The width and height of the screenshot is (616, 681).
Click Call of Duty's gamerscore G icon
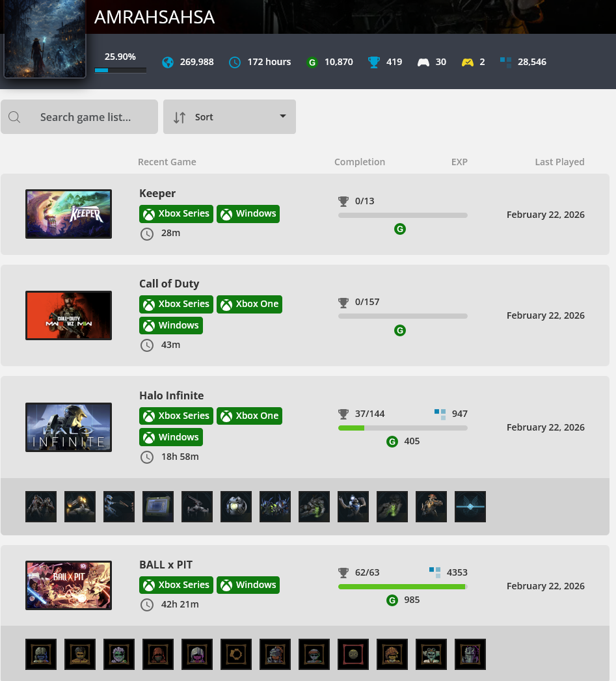click(399, 330)
